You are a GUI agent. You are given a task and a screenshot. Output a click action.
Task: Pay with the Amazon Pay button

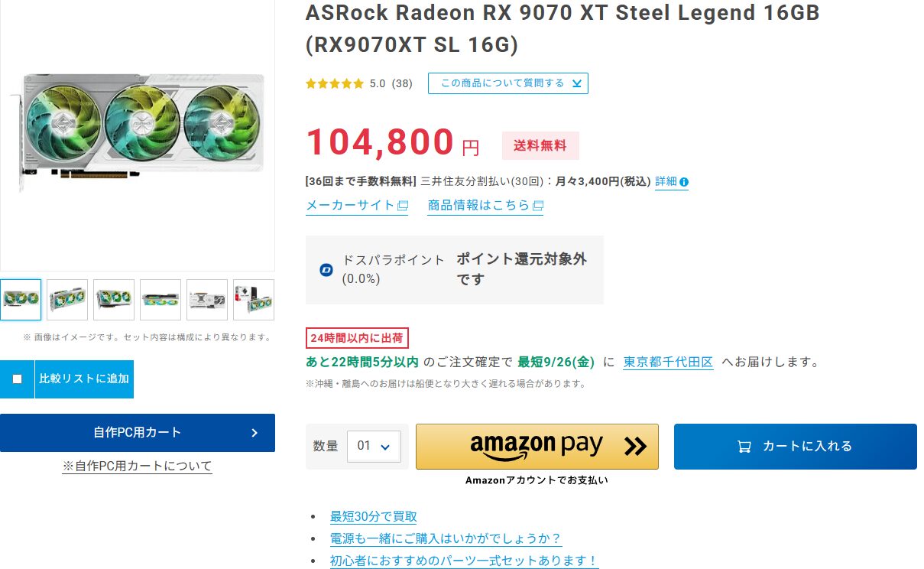point(537,446)
